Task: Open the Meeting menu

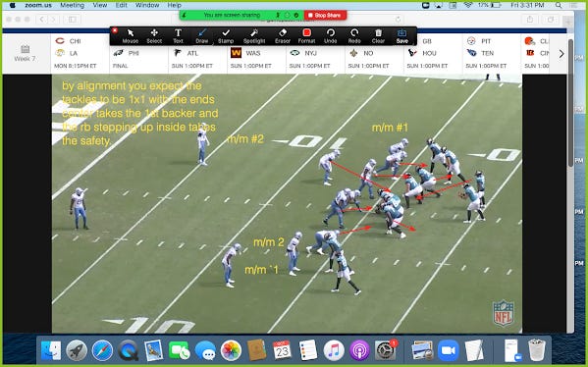Action: click(x=72, y=5)
